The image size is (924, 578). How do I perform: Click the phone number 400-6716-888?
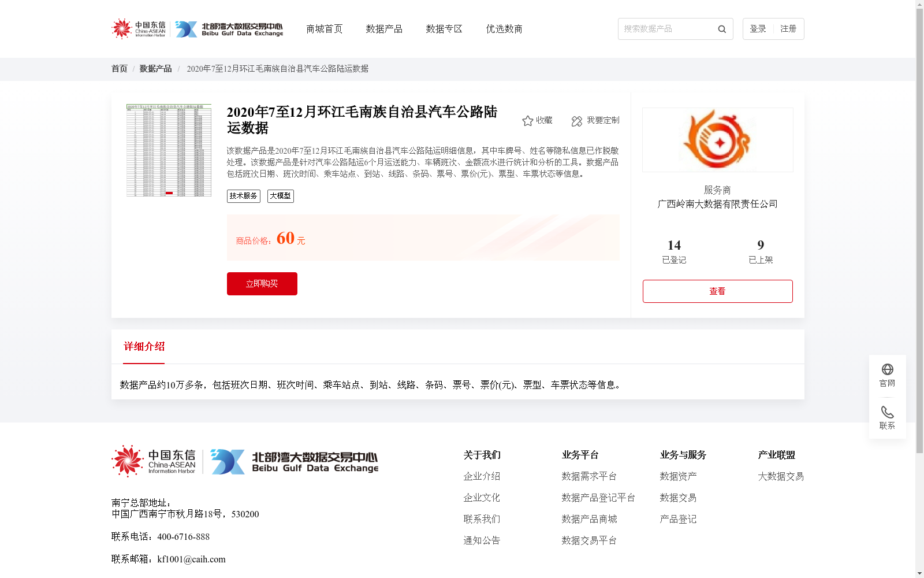tap(183, 537)
